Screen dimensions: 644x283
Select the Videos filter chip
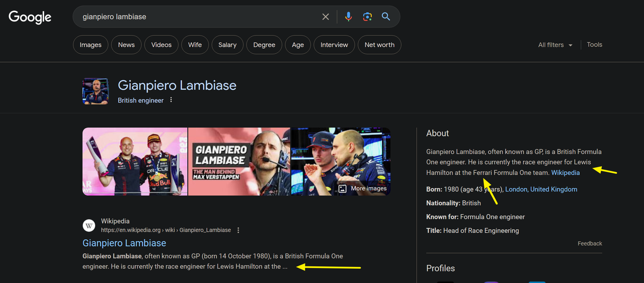point(162,45)
